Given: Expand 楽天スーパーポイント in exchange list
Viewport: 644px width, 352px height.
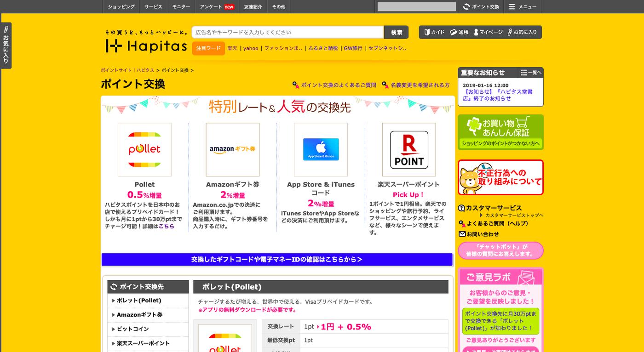Looking at the screenshot, I should coord(148,343).
